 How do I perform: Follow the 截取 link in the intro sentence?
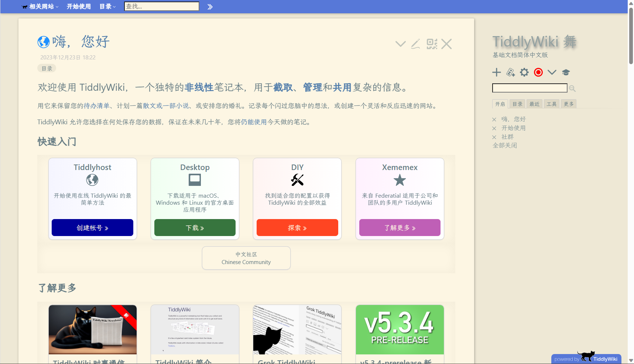pyautogui.click(x=283, y=87)
